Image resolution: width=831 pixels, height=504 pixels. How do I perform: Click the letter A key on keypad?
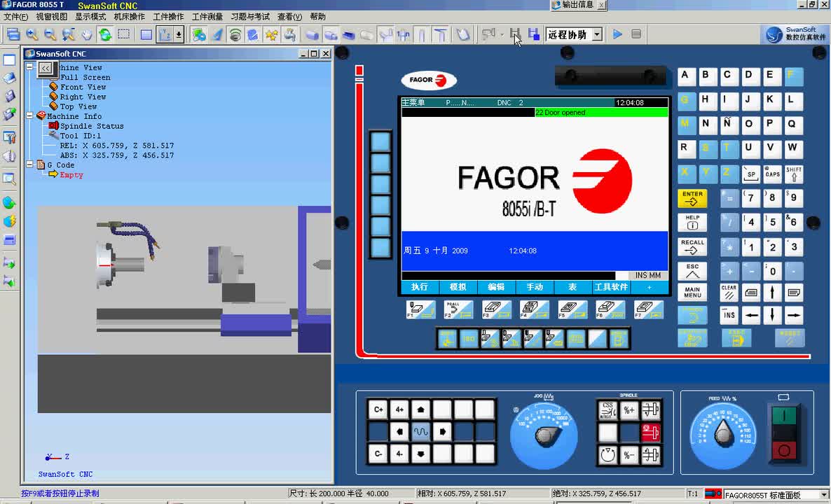685,76
